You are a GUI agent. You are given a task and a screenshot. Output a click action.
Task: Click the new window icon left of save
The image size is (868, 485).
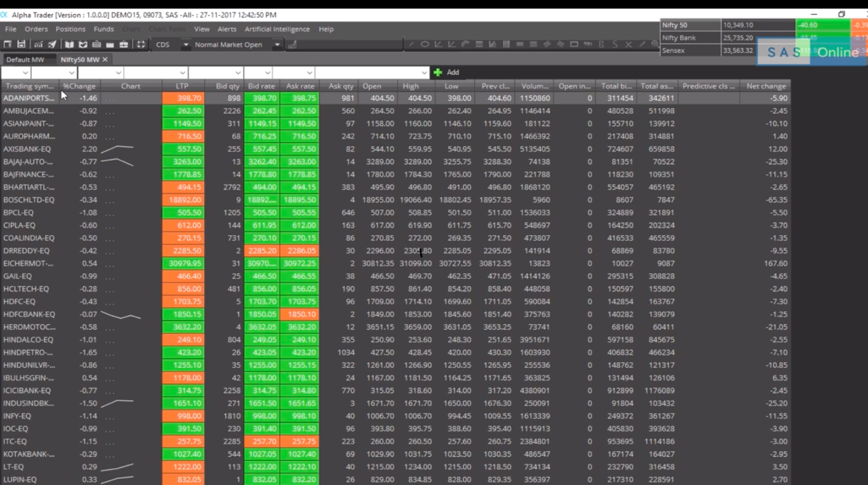click(x=8, y=45)
